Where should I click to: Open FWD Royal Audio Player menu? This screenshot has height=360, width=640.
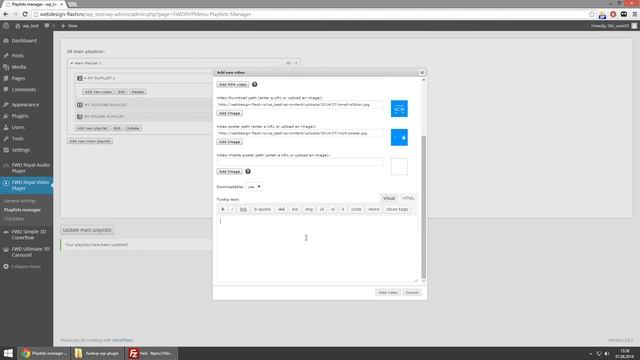point(30,168)
